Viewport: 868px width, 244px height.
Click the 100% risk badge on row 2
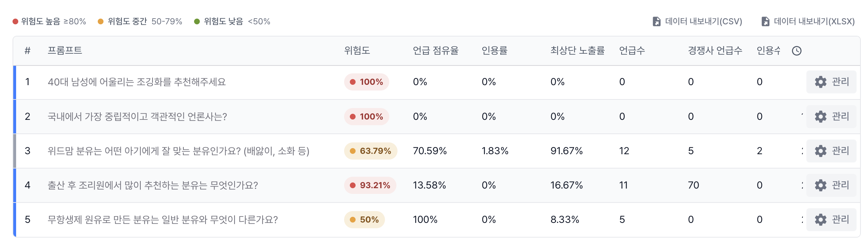click(x=366, y=116)
